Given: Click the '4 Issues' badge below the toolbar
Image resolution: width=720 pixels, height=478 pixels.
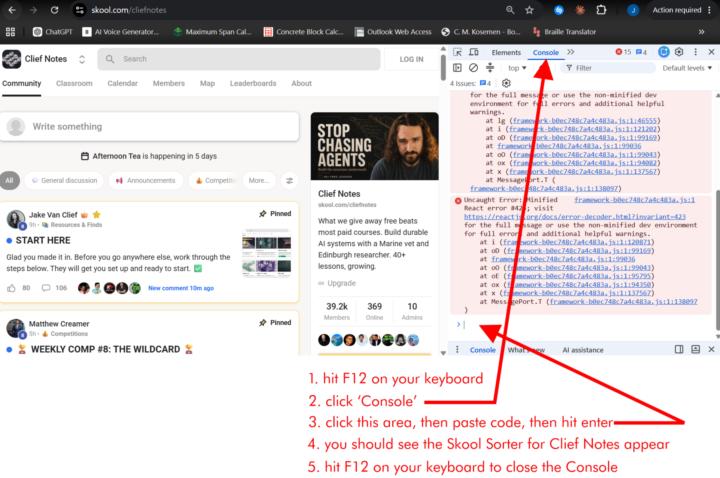Looking at the screenshot, I should (471, 83).
